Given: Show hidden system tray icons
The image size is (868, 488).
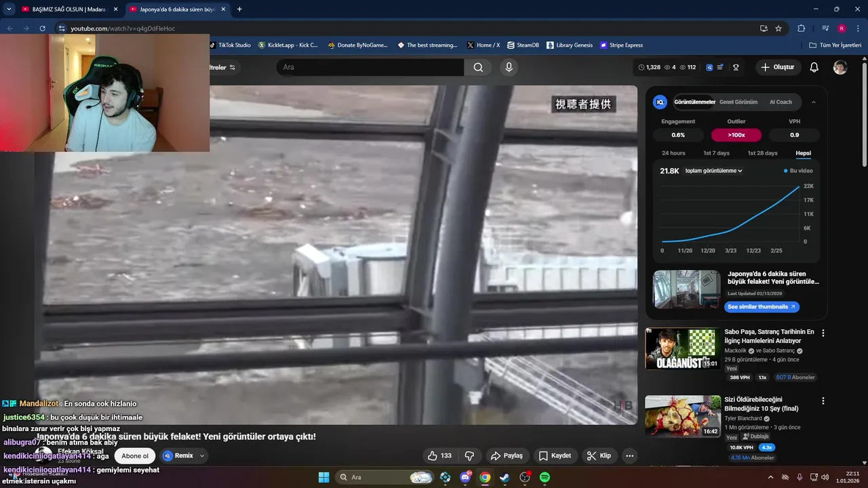Looking at the screenshot, I should (x=770, y=477).
